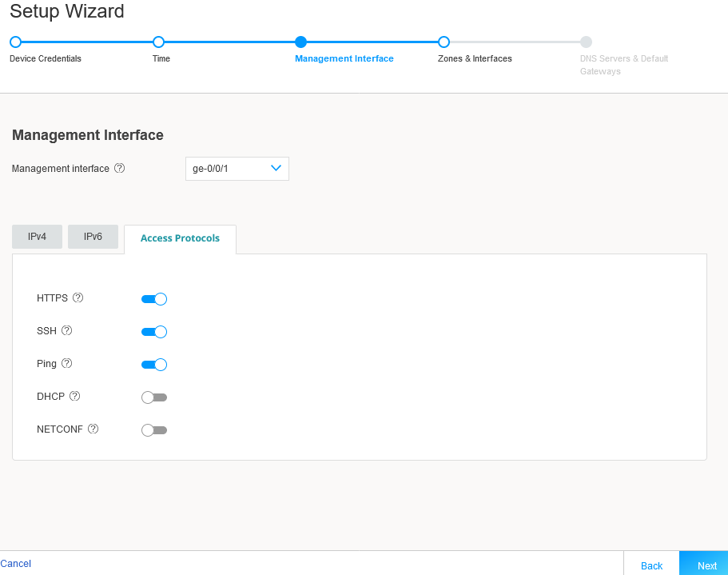
Task: Enable the DHCP toggle
Action: pos(153,397)
